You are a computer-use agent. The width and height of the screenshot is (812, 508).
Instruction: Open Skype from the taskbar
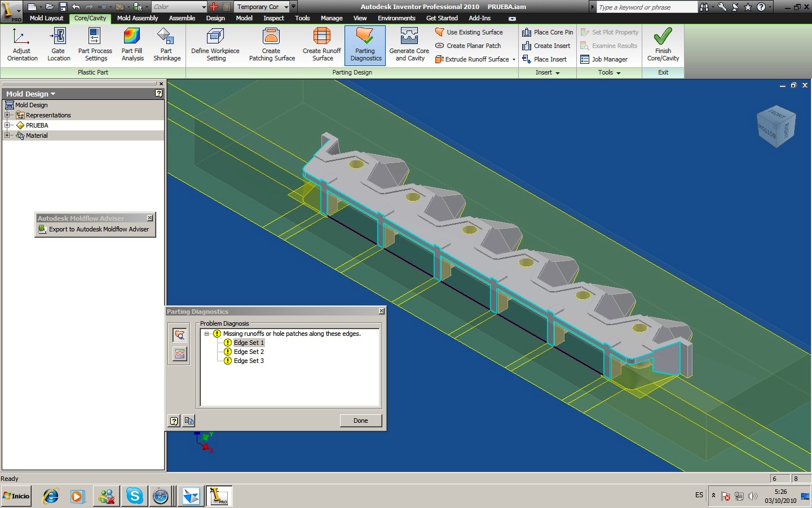tap(134, 496)
